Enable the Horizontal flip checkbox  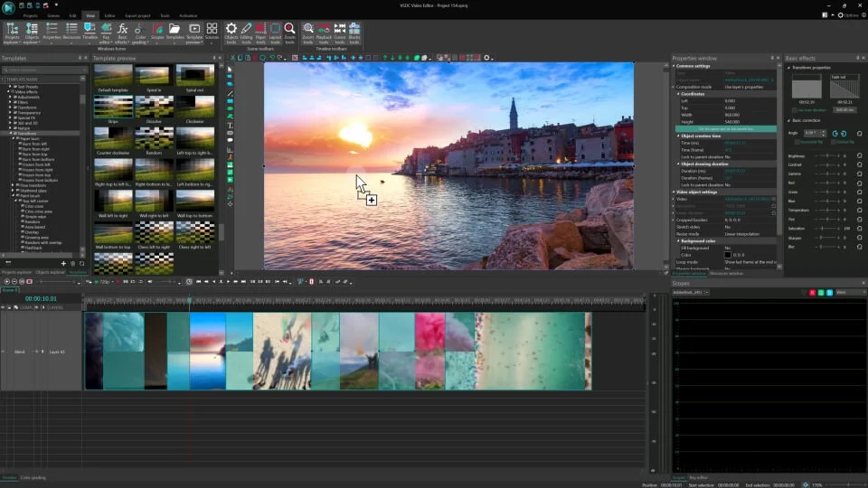pyautogui.click(x=797, y=142)
